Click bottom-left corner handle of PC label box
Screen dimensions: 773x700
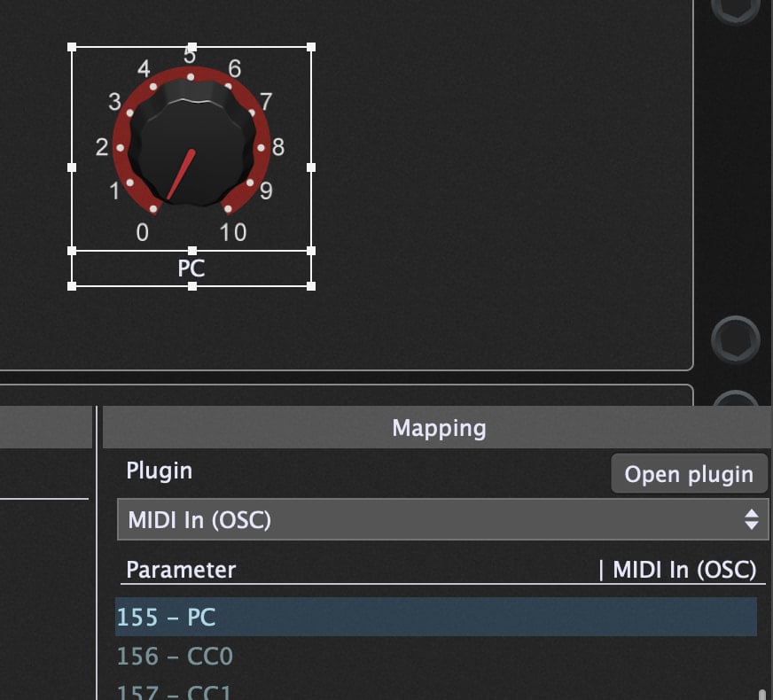tap(72, 285)
